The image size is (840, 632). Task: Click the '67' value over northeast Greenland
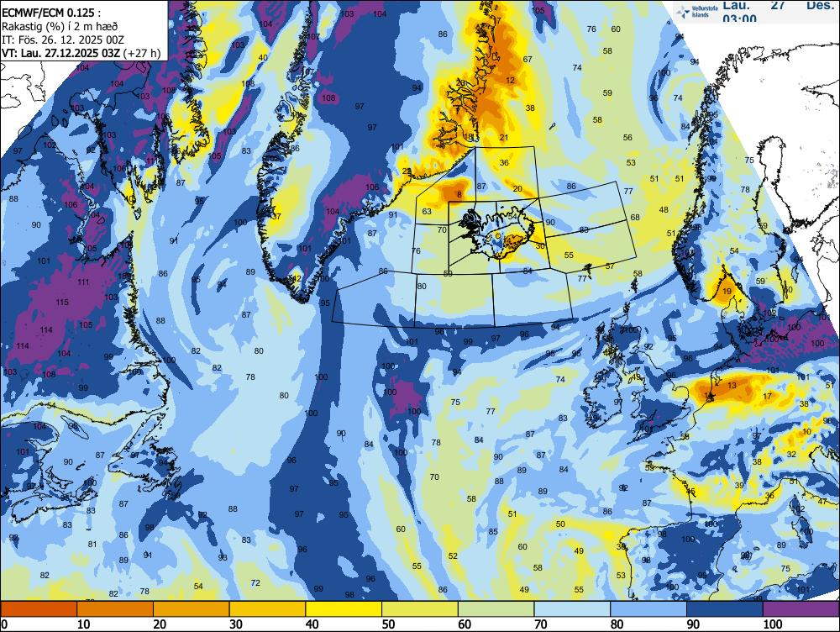click(x=528, y=59)
